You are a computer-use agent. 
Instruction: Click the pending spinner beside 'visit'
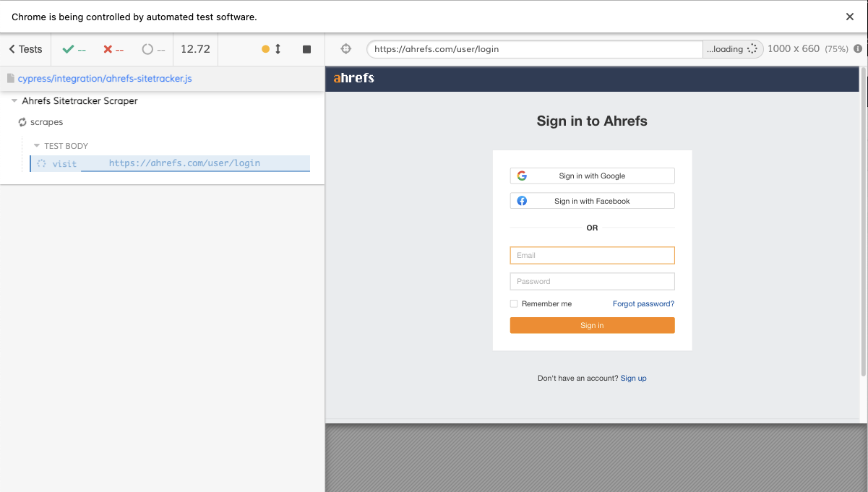tap(41, 164)
